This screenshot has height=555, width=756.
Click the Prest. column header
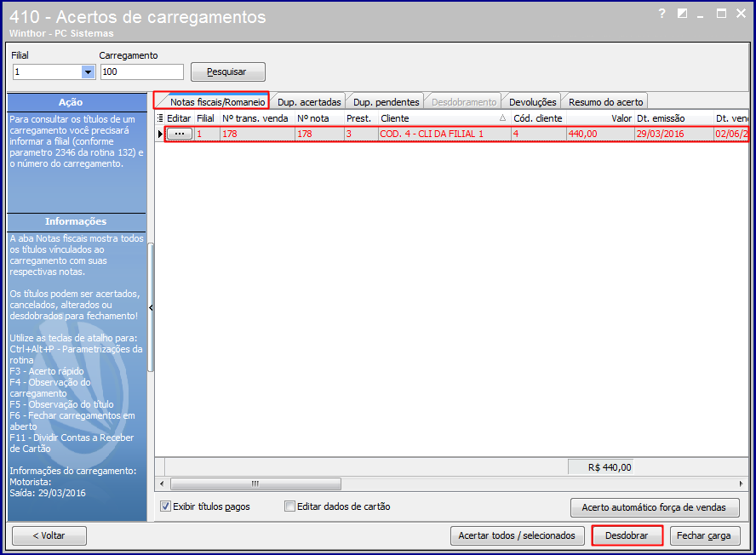tap(361, 118)
